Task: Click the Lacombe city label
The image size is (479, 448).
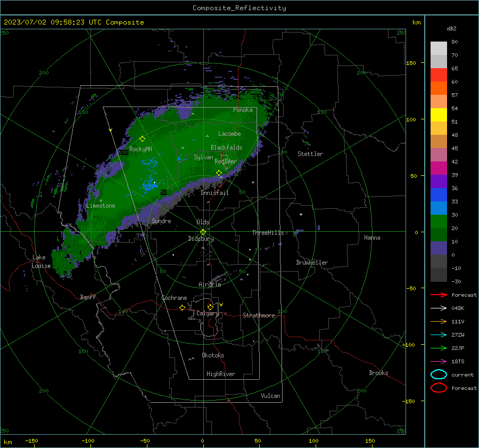Action: 229,134
